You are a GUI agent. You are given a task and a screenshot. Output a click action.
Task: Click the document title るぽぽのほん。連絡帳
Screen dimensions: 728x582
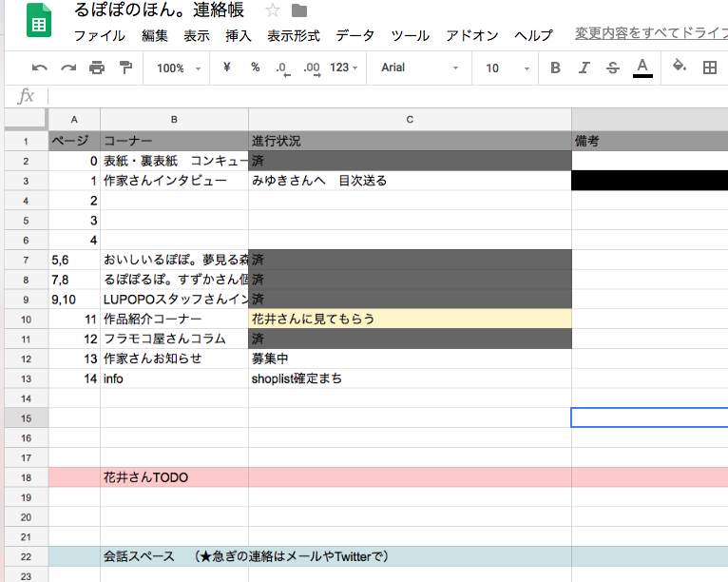coord(160,10)
